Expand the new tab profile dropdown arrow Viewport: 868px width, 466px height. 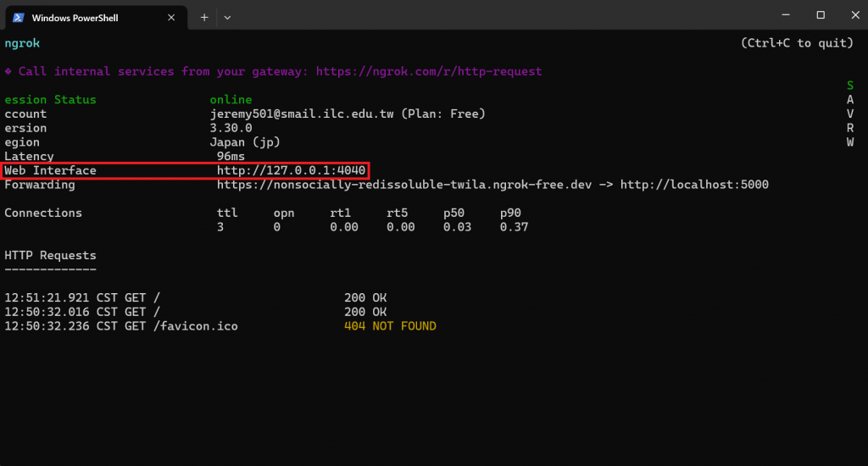pos(227,18)
